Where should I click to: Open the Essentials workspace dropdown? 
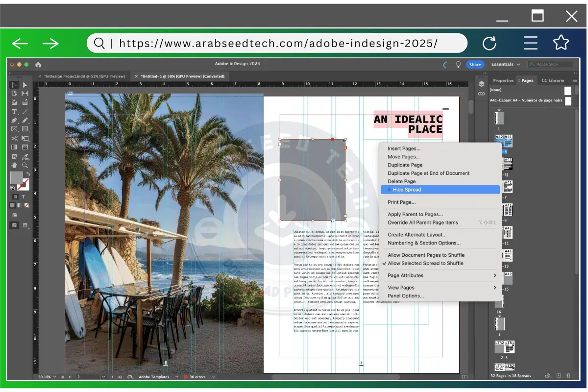pyautogui.click(x=505, y=64)
